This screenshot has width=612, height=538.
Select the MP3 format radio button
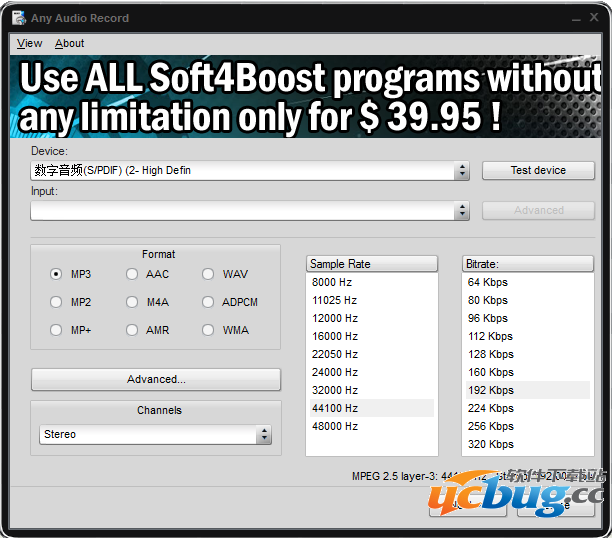click(56, 274)
